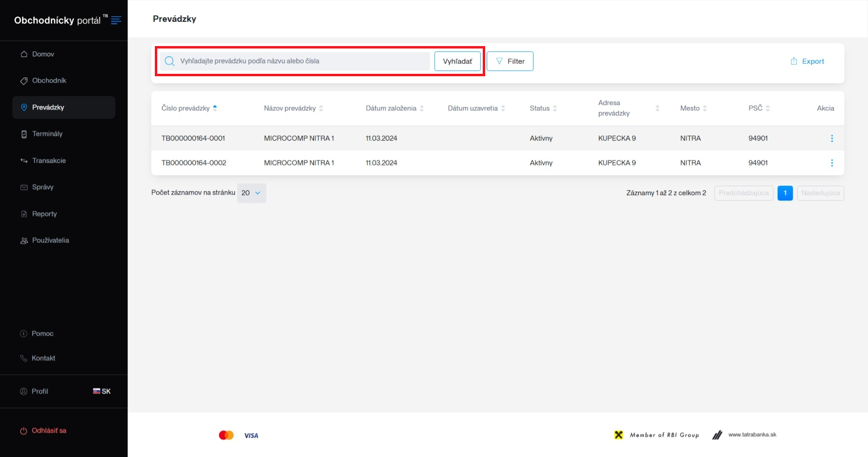Sort by Dátum založenia column
868x457 pixels.
[x=421, y=108]
